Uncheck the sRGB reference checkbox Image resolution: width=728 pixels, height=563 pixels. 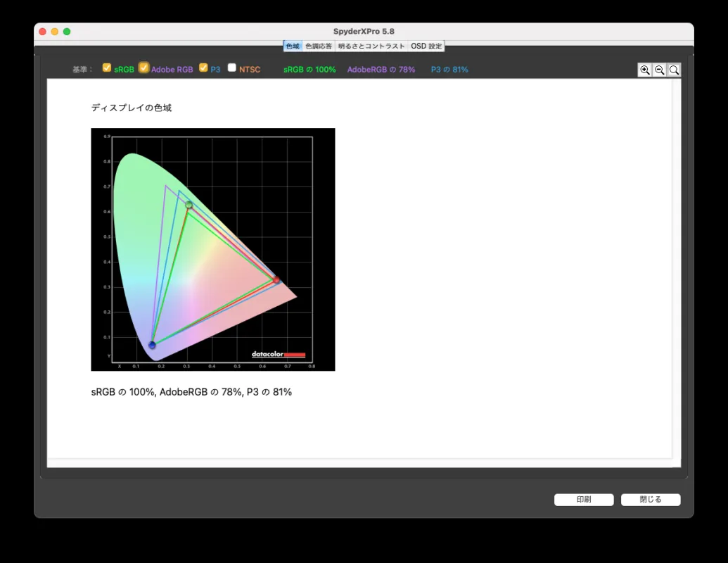click(x=107, y=68)
